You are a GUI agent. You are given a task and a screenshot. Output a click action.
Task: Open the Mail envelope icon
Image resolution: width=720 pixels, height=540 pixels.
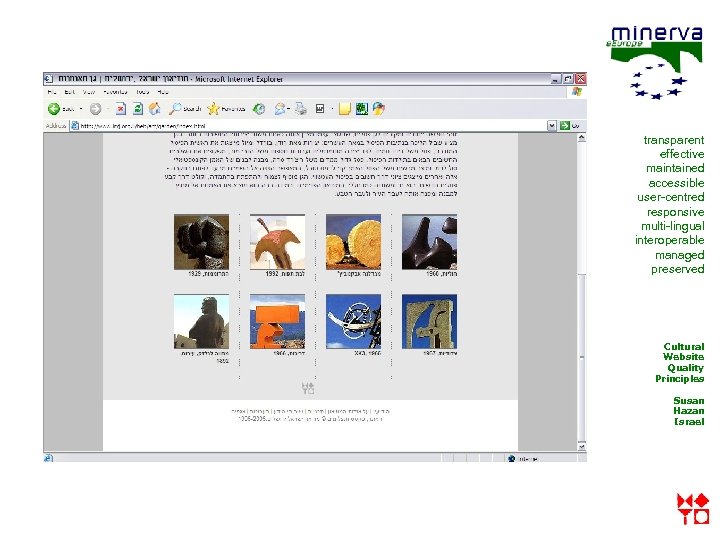[x=280, y=109]
